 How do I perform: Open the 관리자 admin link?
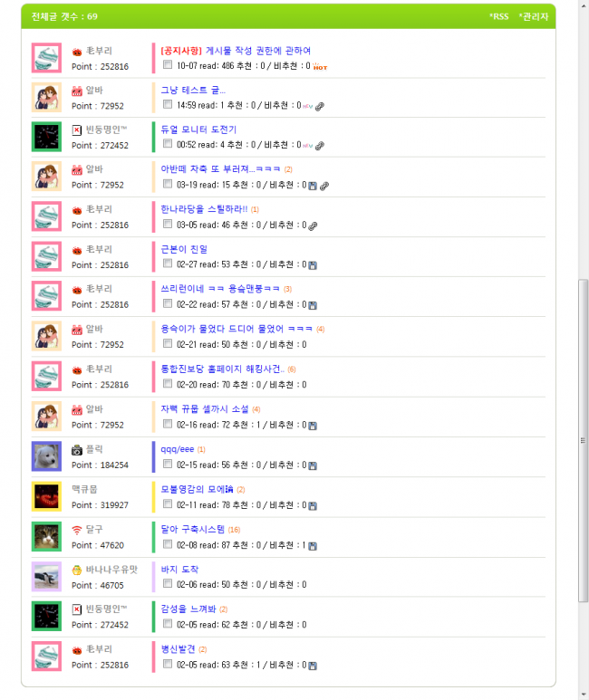pyautogui.click(x=534, y=16)
